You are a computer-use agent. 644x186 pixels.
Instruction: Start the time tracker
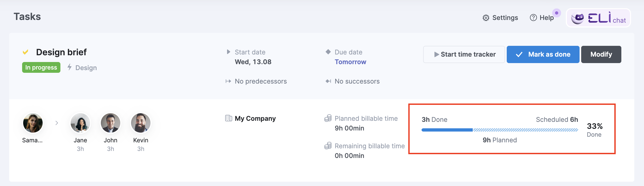pos(464,54)
